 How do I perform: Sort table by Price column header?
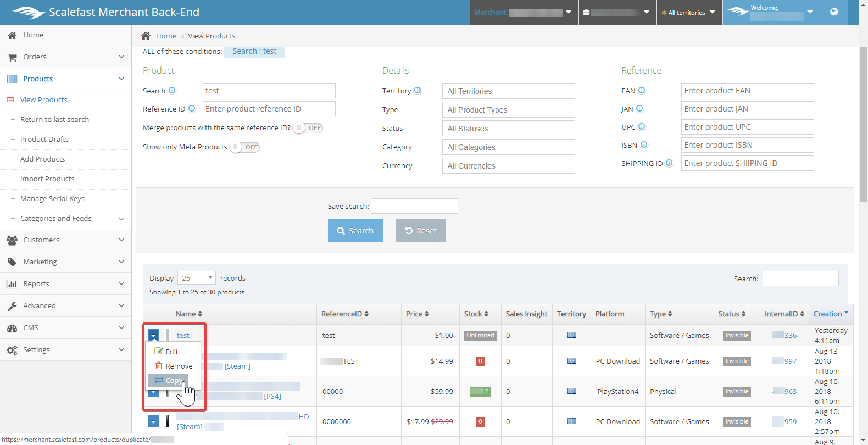417,314
